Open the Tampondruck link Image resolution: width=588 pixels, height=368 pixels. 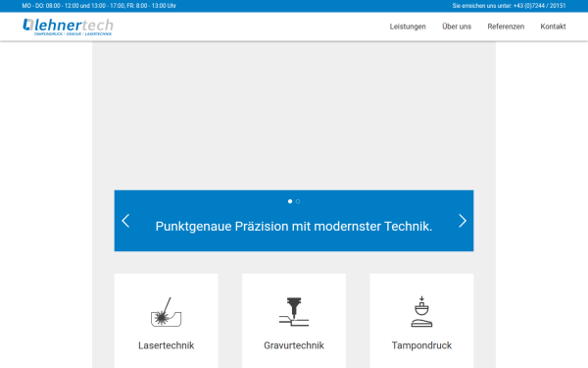coord(421,345)
